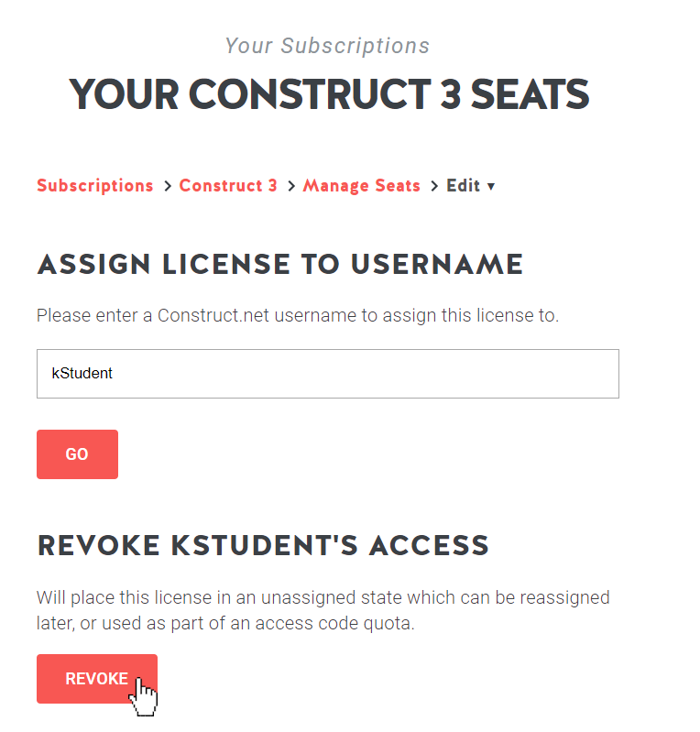Click the 'Your Construct 3 Seats' title

[329, 94]
